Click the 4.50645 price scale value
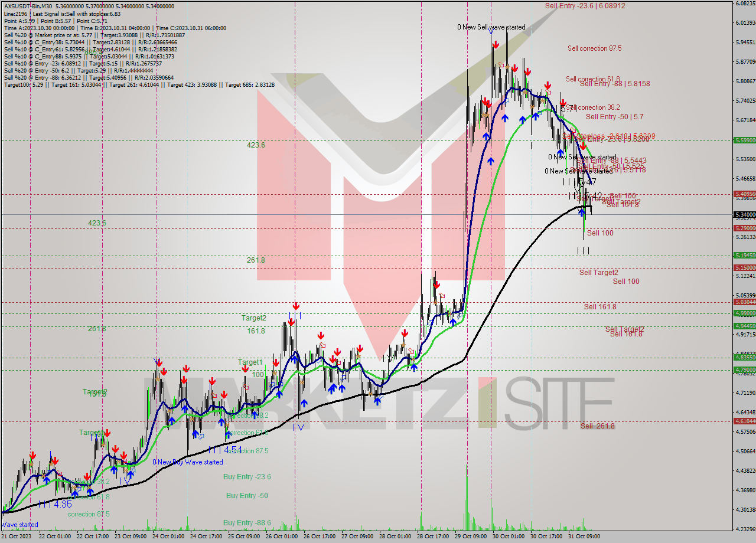 [x=745, y=451]
